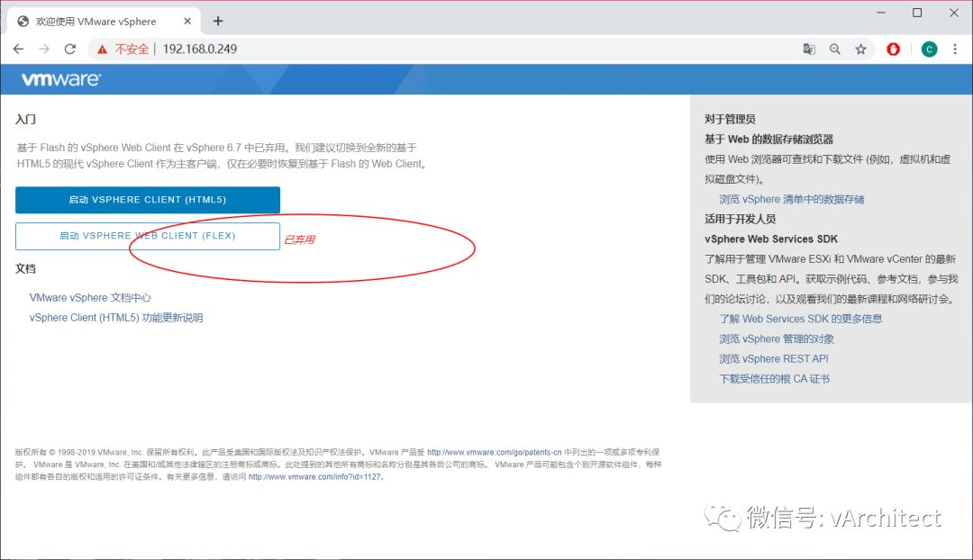This screenshot has width=973, height=560.
Task: Close the VMware vSphere tab
Action: point(187,21)
